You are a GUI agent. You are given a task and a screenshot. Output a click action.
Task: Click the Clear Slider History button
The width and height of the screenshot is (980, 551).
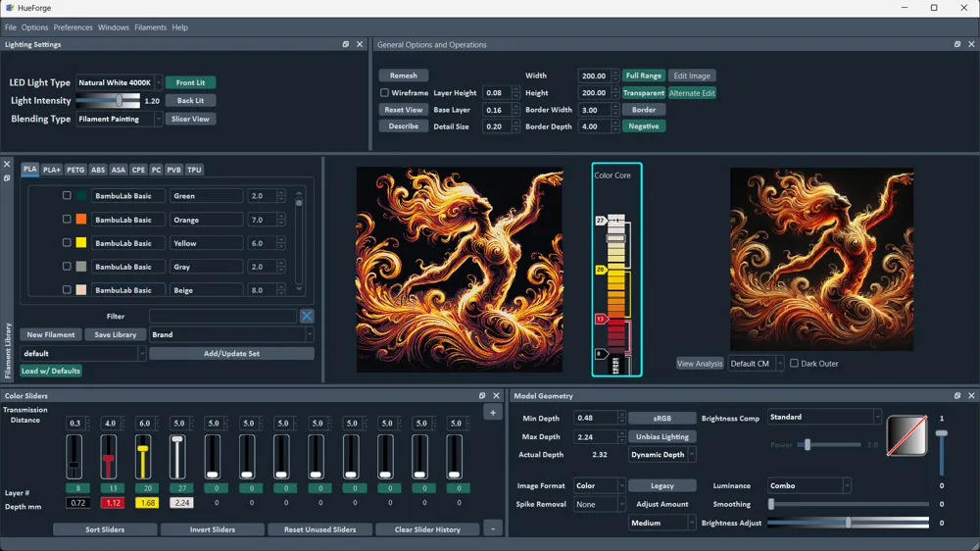pyautogui.click(x=427, y=529)
